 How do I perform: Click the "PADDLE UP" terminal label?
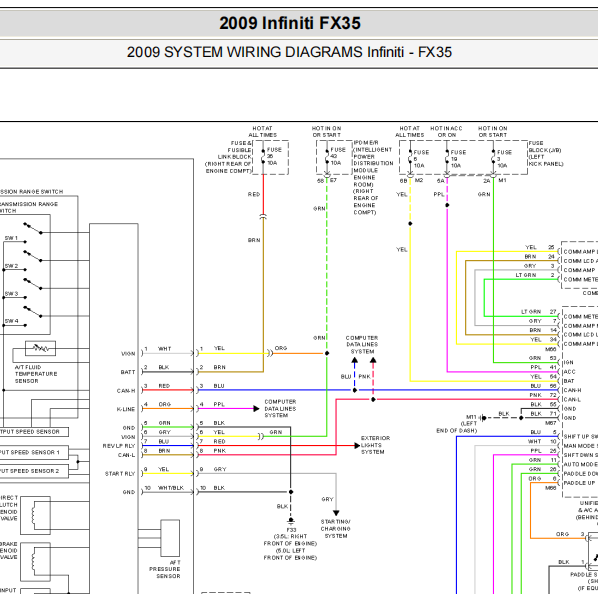pos(579,483)
